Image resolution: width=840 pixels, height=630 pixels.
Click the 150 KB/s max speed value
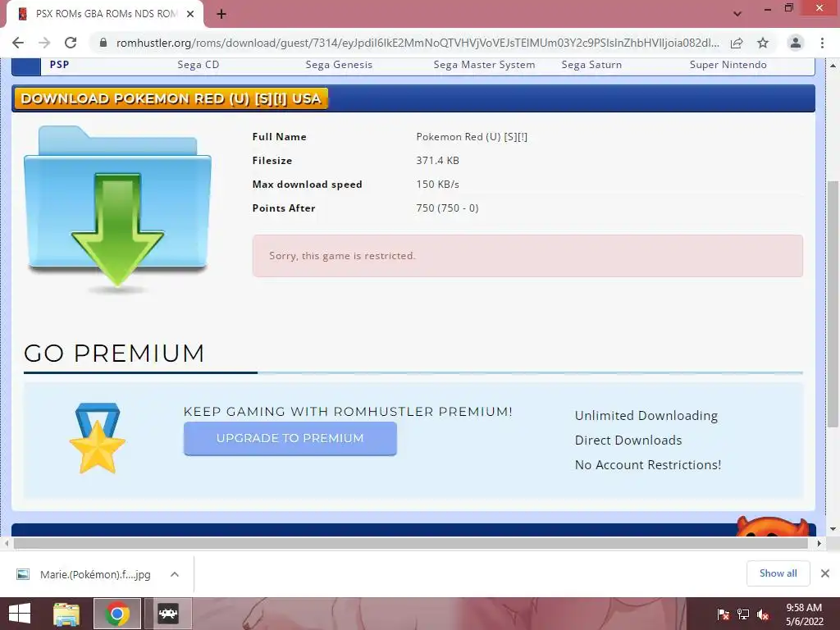(x=438, y=185)
